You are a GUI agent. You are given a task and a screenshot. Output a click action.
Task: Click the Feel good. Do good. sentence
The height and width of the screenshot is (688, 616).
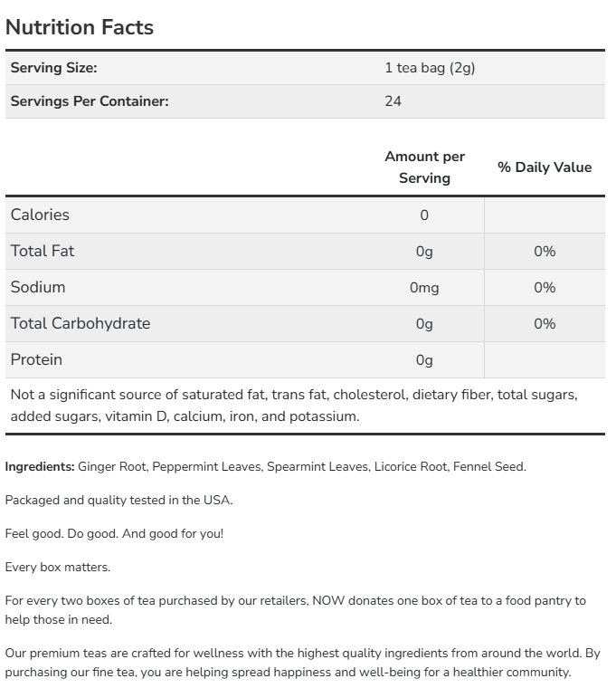[114, 533]
